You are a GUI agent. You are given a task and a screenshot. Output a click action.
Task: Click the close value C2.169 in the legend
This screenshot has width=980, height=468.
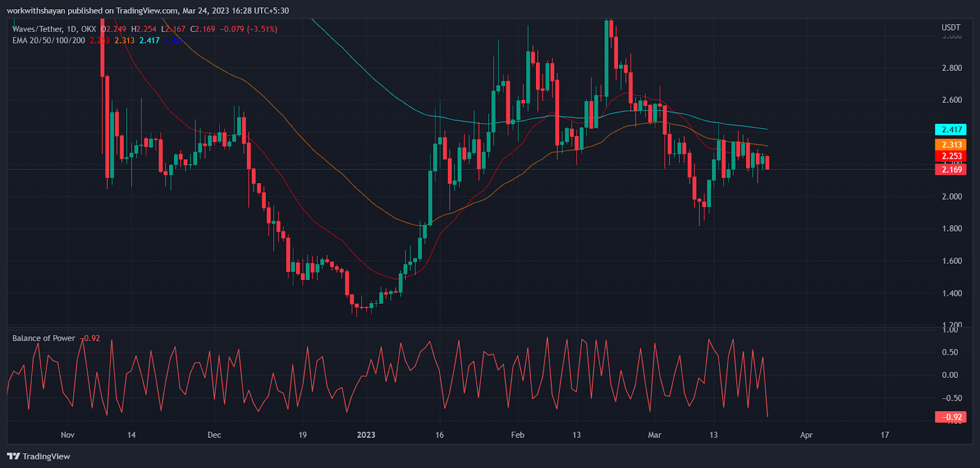203,29
